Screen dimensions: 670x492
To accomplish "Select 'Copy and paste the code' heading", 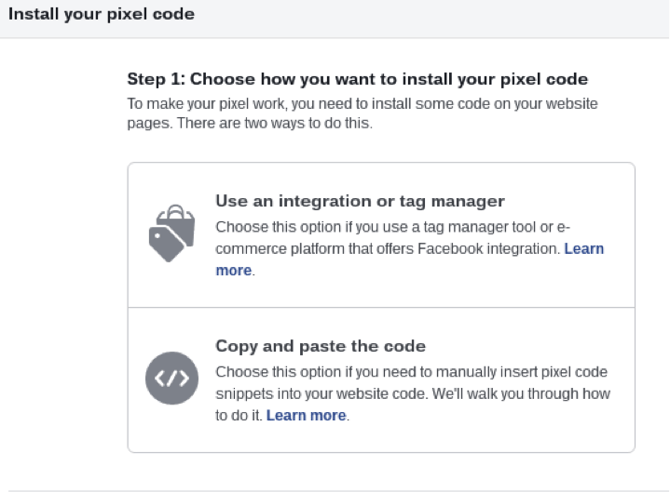I will point(321,346).
